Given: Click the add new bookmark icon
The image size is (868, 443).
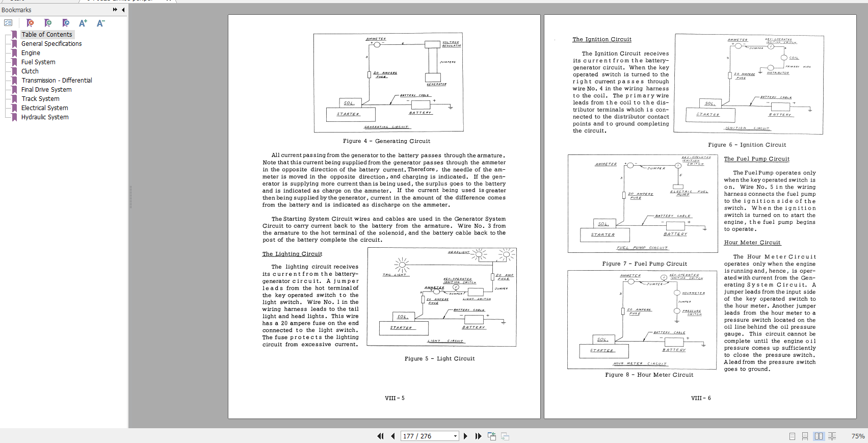Looking at the screenshot, I should click(x=48, y=23).
